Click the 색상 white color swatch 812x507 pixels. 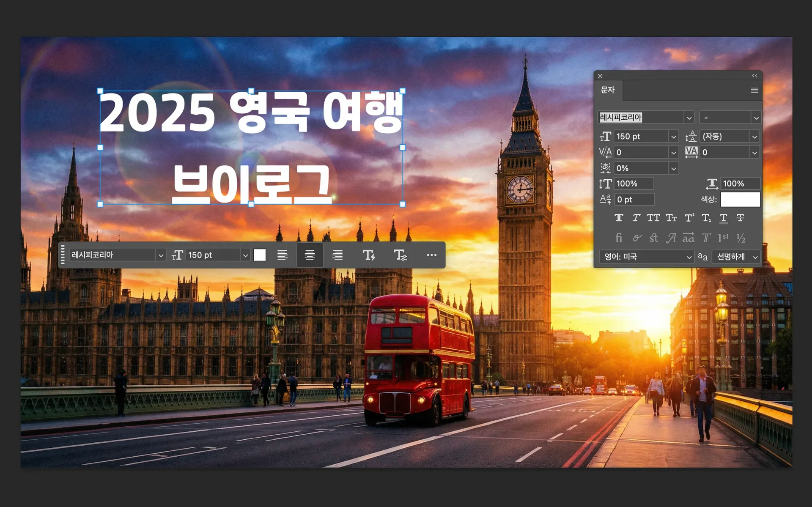740,199
